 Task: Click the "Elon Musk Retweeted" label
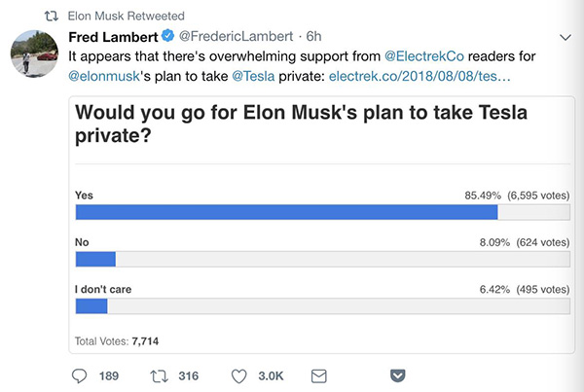tap(127, 17)
